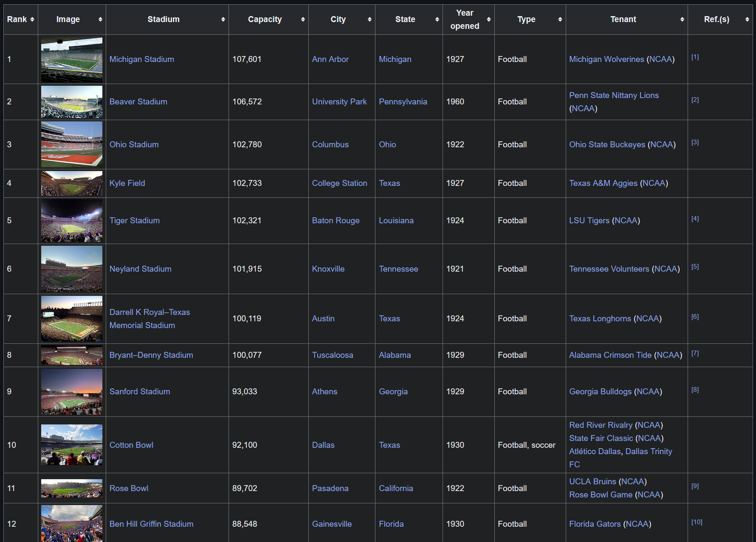Screen dimensions: 756x542
Task: Open Penn State Nittany Lions link
Action: tap(614, 95)
